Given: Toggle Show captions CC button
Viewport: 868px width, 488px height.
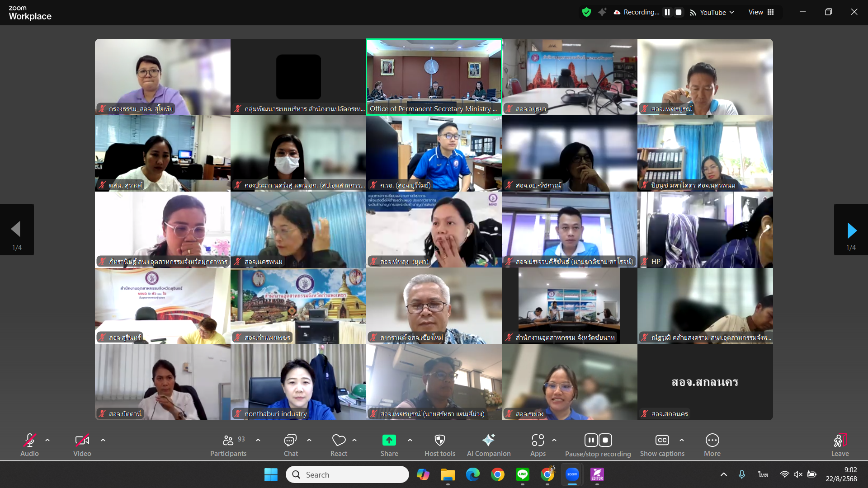Looking at the screenshot, I should pyautogui.click(x=662, y=441).
